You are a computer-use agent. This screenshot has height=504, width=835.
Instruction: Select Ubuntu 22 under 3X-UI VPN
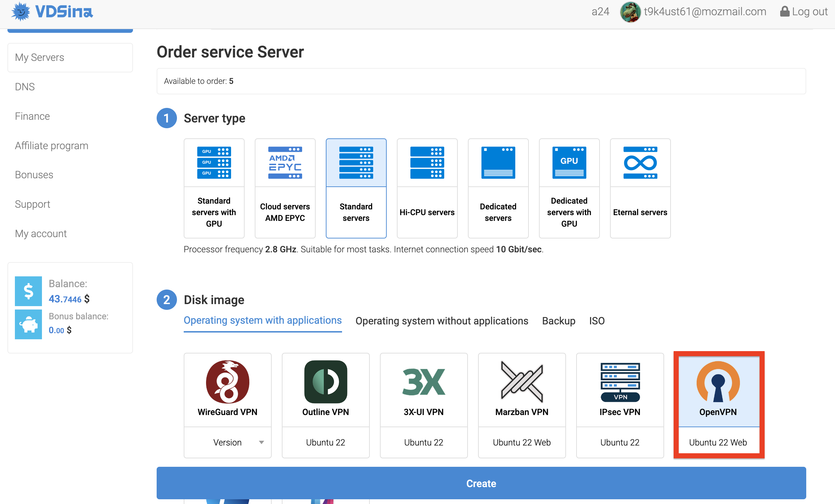tap(424, 442)
